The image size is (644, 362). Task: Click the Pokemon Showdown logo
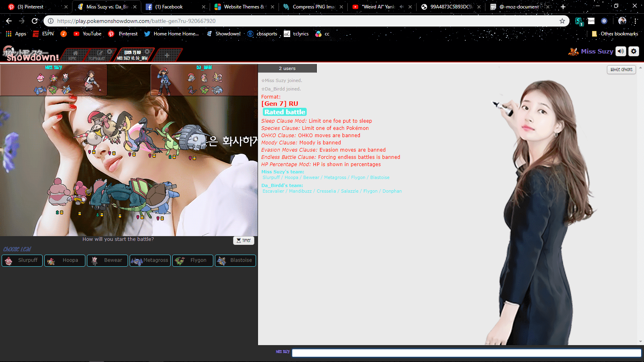[30, 54]
